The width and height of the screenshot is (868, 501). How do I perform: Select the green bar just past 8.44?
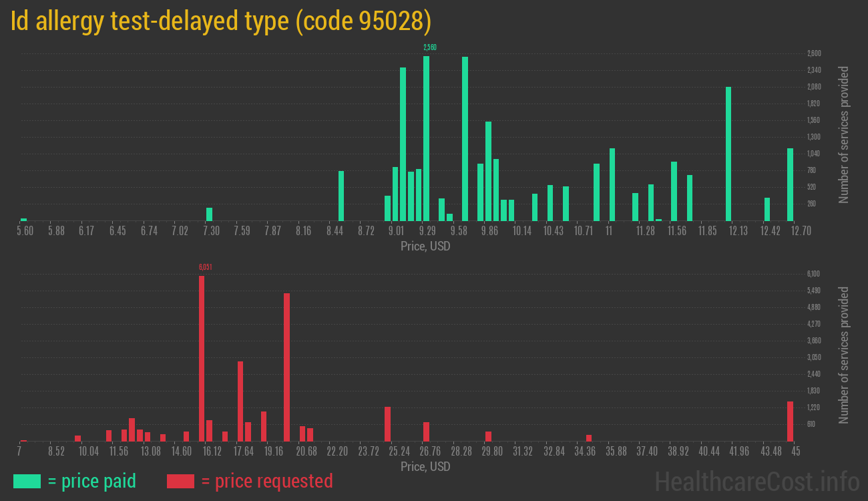coord(341,196)
